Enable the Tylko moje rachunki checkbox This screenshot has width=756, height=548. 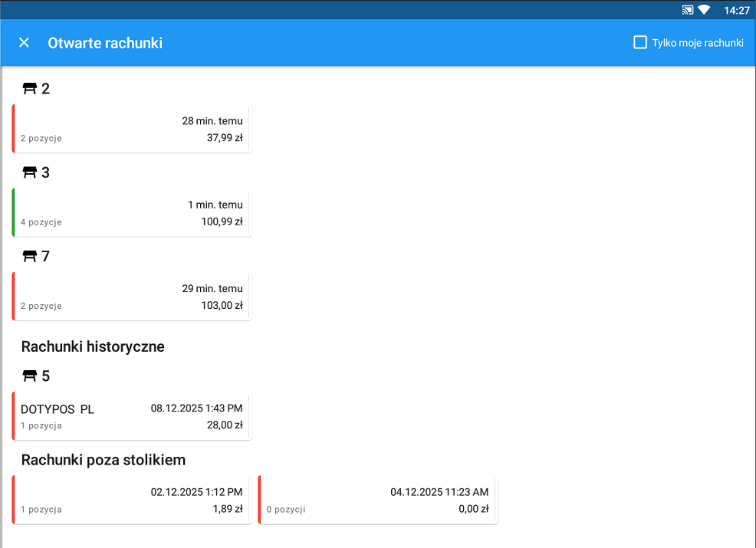640,43
